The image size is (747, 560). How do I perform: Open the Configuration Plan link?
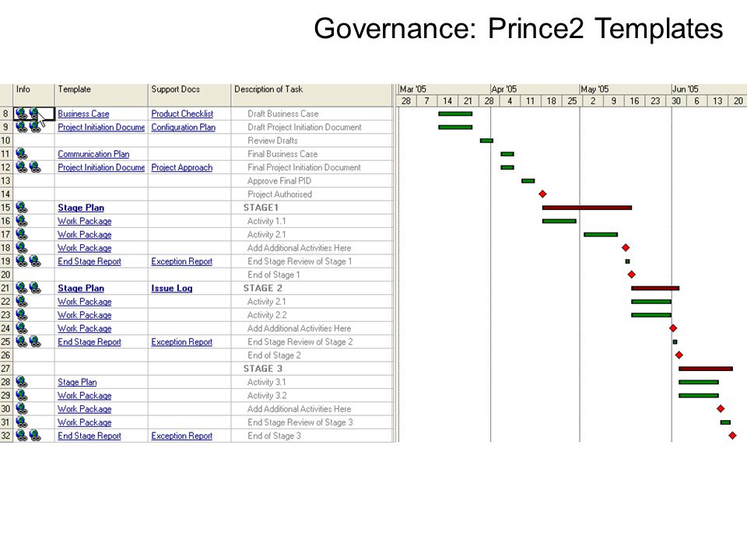tap(183, 127)
